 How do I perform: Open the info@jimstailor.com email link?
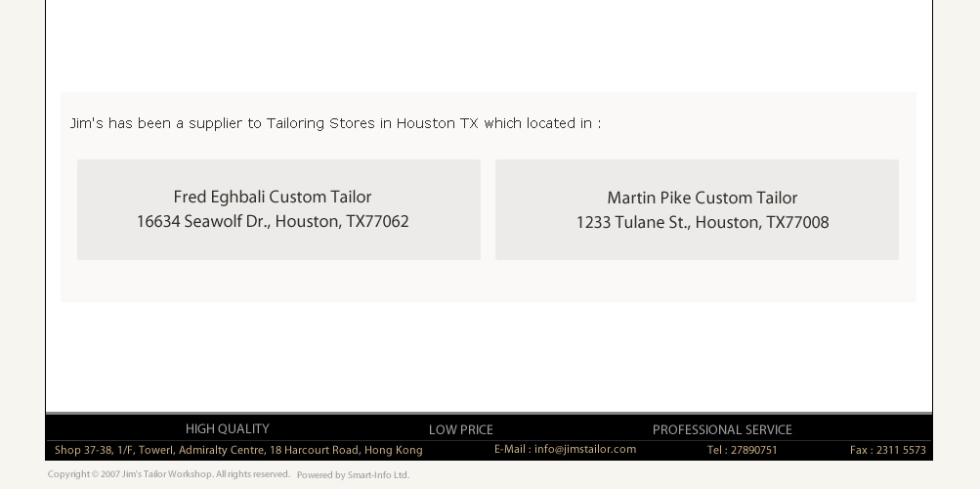coord(585,450)
